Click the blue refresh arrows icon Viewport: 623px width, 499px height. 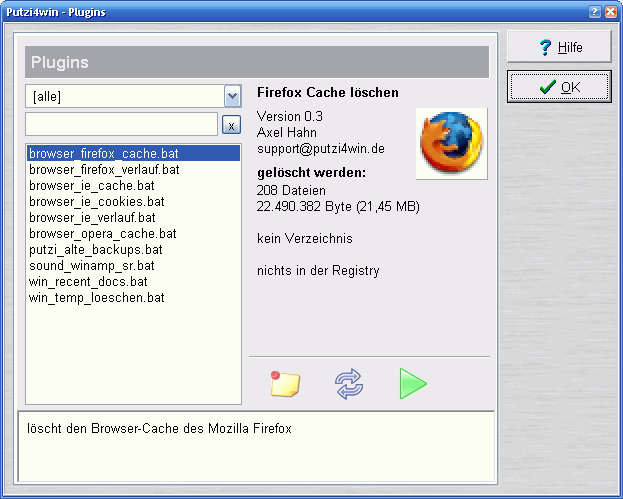(349, 384)
